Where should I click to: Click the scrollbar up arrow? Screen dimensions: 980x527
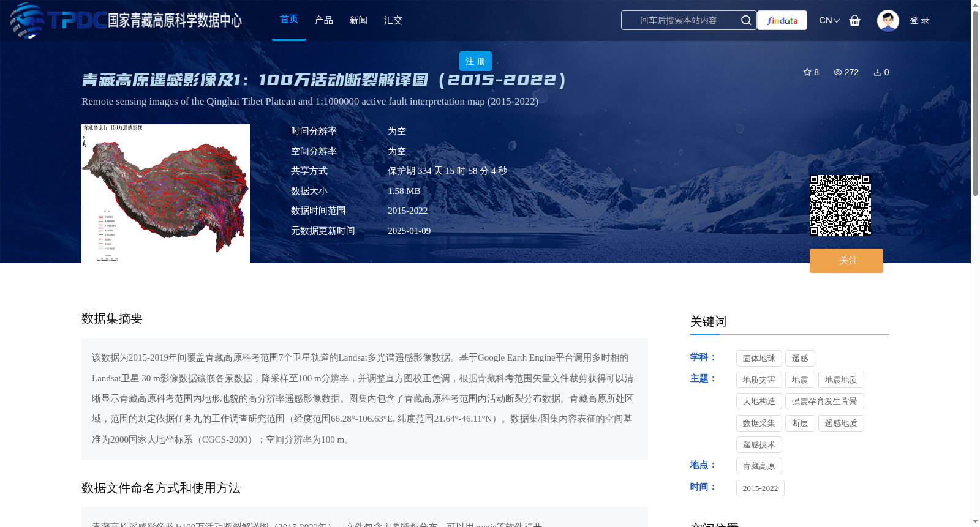click(975, 5)
